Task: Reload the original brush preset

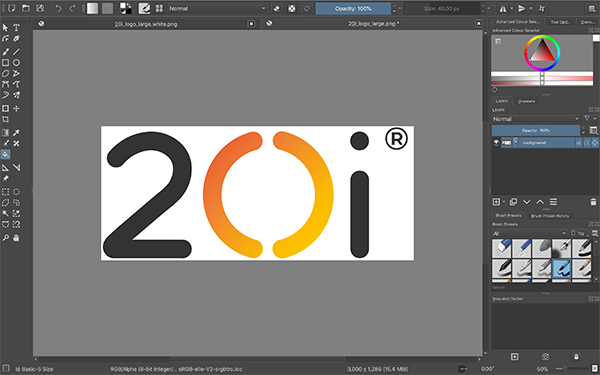Action: pos(307,8)
